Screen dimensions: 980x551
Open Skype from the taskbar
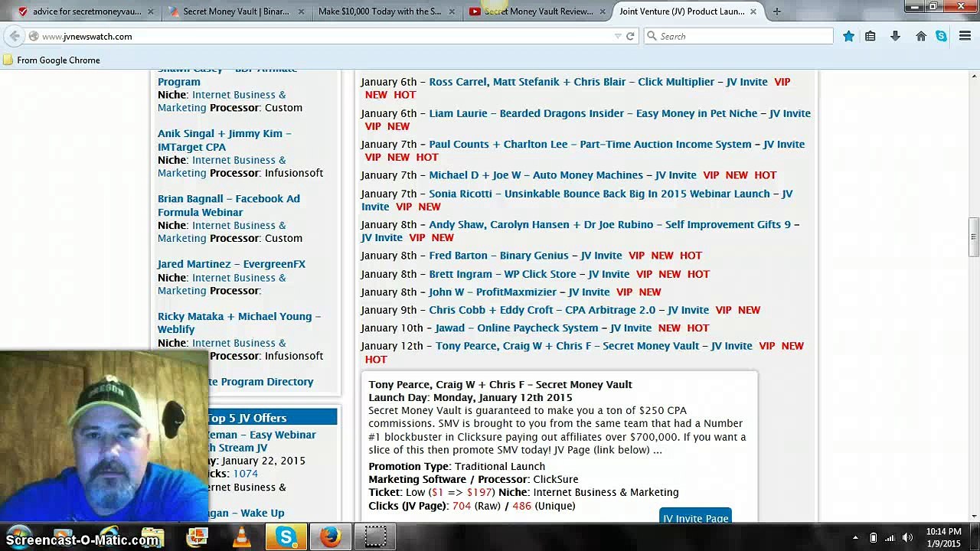[x=286, y=537]
